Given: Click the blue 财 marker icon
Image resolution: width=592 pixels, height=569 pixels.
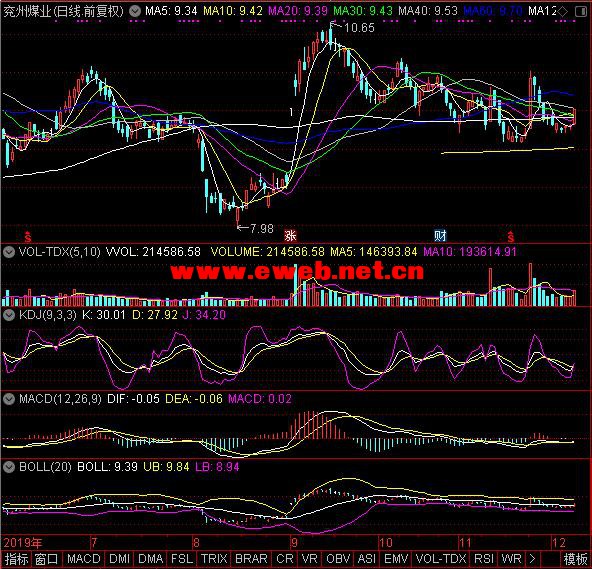Looking at the screenshot, I should (x=440, y=236).
